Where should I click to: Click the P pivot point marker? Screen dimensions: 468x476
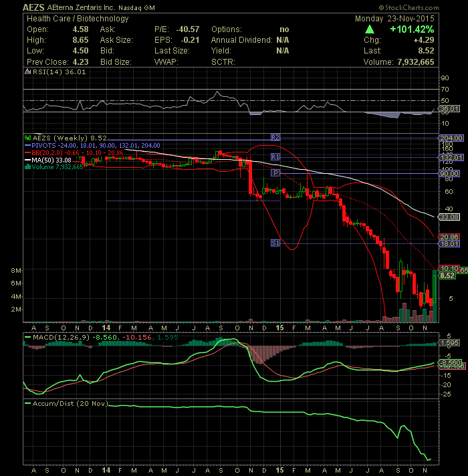point(275,172)
